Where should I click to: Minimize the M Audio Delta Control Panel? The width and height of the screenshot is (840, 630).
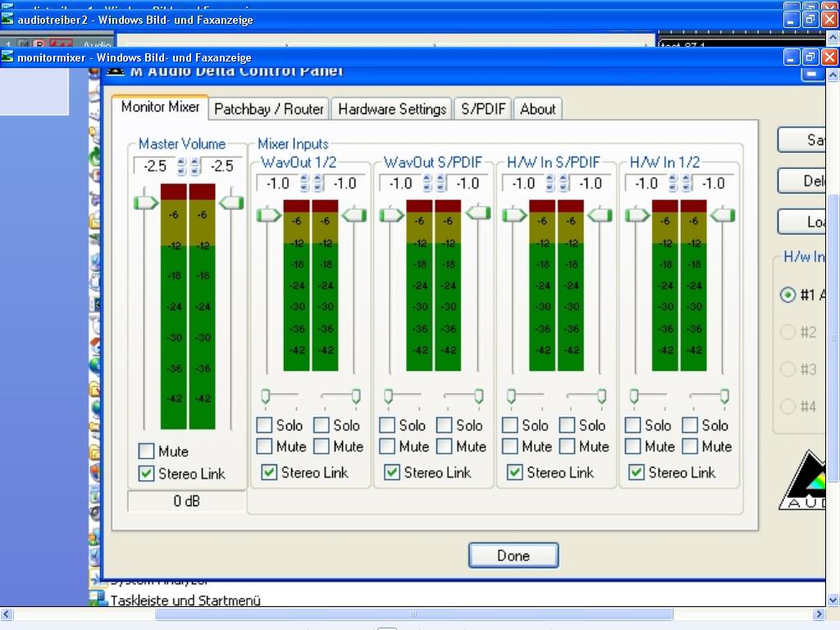coord(812,74)
